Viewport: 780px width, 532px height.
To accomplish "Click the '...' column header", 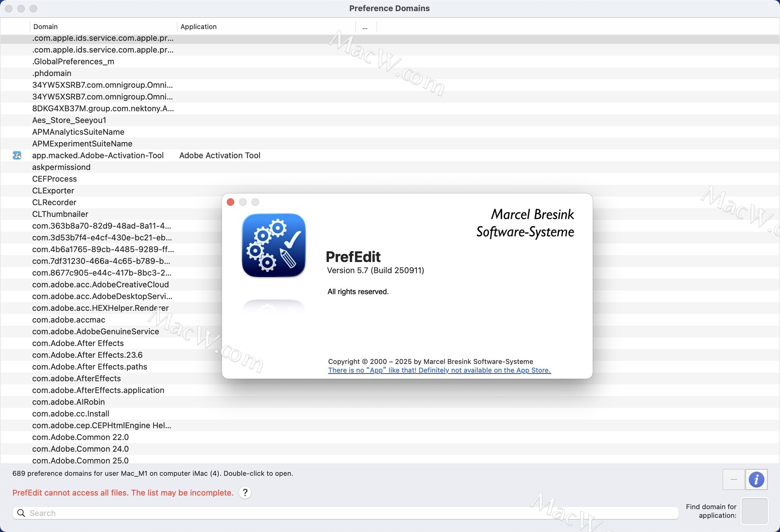I will (x=365, y=27).
